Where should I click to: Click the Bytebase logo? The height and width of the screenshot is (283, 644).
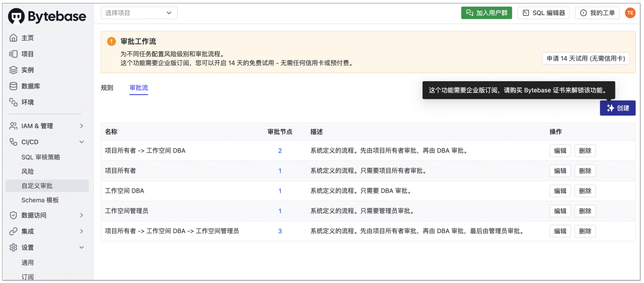[x=47, y=16]
